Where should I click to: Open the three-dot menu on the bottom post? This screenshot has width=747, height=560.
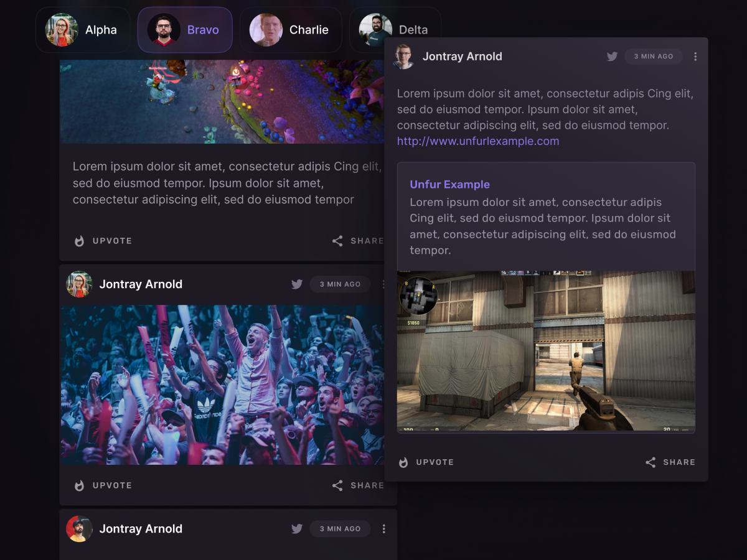click(x=383, y=529)
